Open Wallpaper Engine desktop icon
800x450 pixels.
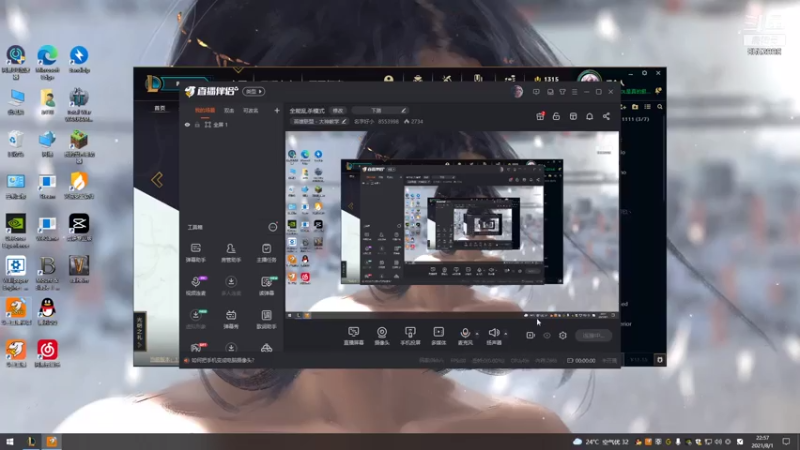(16, 273)
